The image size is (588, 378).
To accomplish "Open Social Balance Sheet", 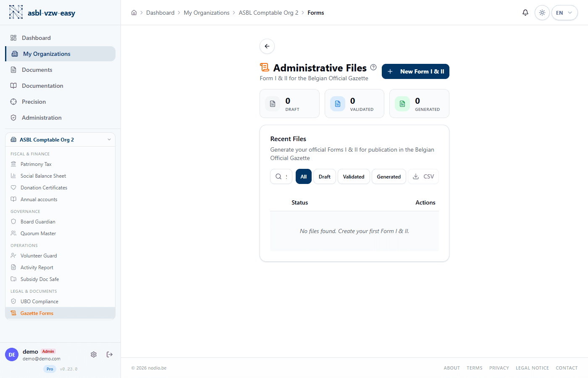I will [x=60, y=176].
